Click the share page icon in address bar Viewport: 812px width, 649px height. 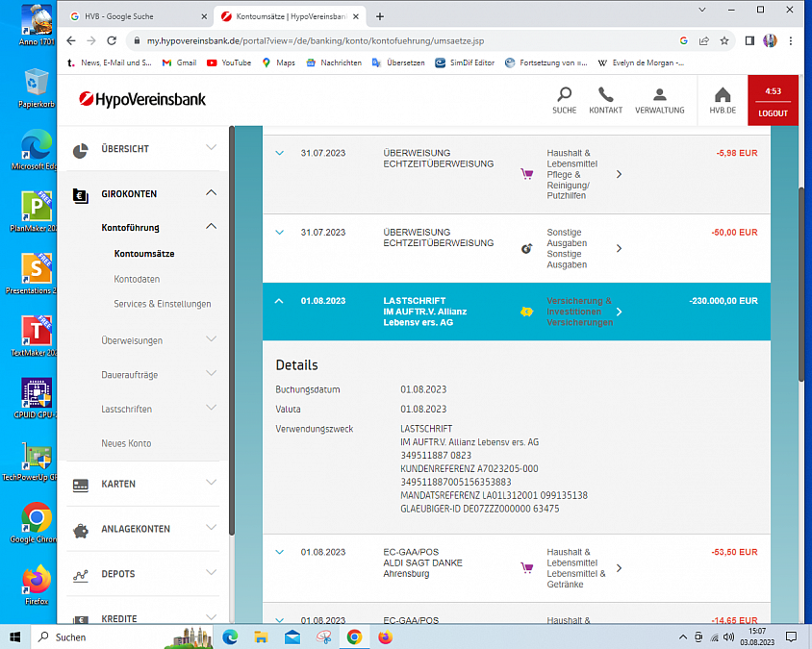tap(704, 41)
